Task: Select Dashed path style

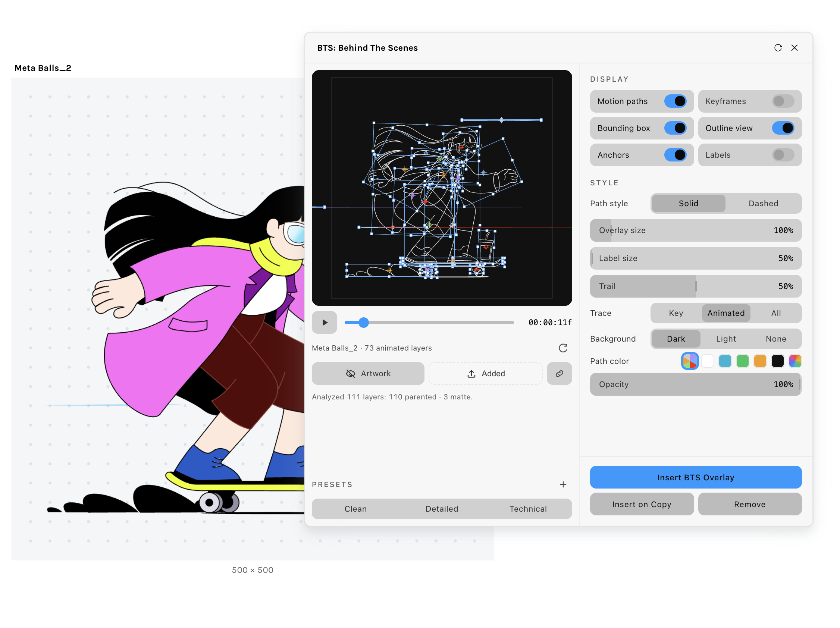Action: [x=763, y=203]
